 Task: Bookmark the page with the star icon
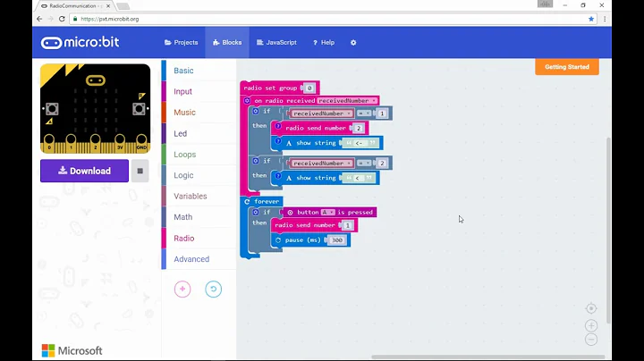[591, 19]
